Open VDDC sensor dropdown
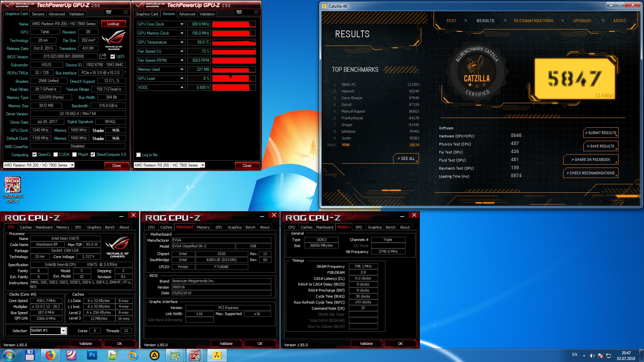Viewport: 644px width, 362px height. pyautogui.click(x=182, y=87)
